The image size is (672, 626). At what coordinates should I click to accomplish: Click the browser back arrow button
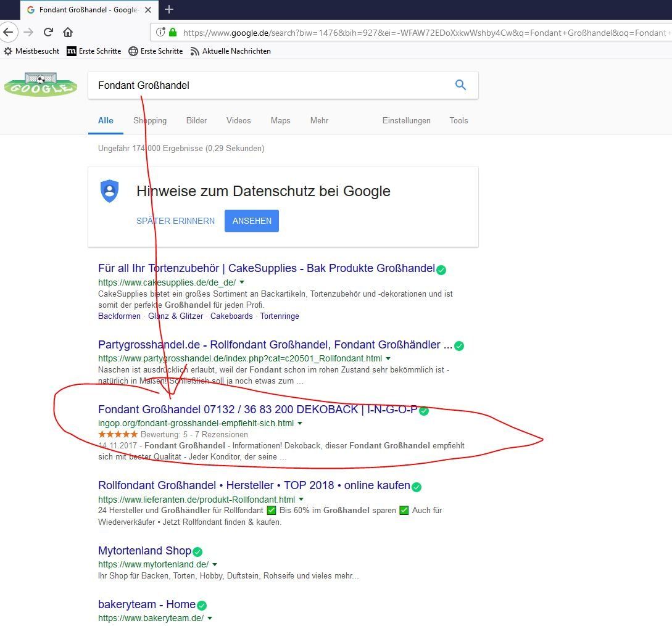(8, 32)
